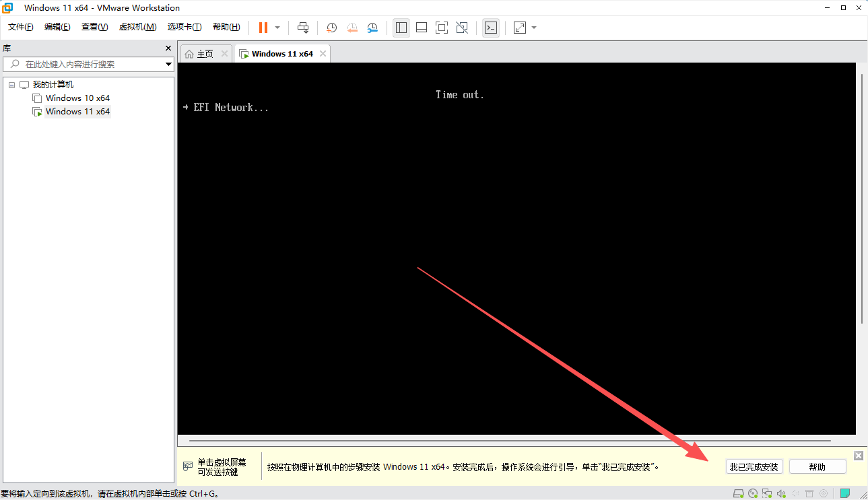Viewport: 868px width, 500px height.
Task: Click the running VM icon beside Windows 11 x64
Action: point(38,112)
